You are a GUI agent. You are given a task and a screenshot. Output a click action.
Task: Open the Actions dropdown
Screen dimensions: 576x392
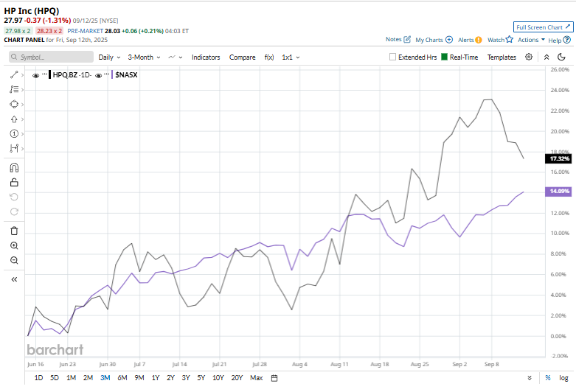tap(531, 40)
